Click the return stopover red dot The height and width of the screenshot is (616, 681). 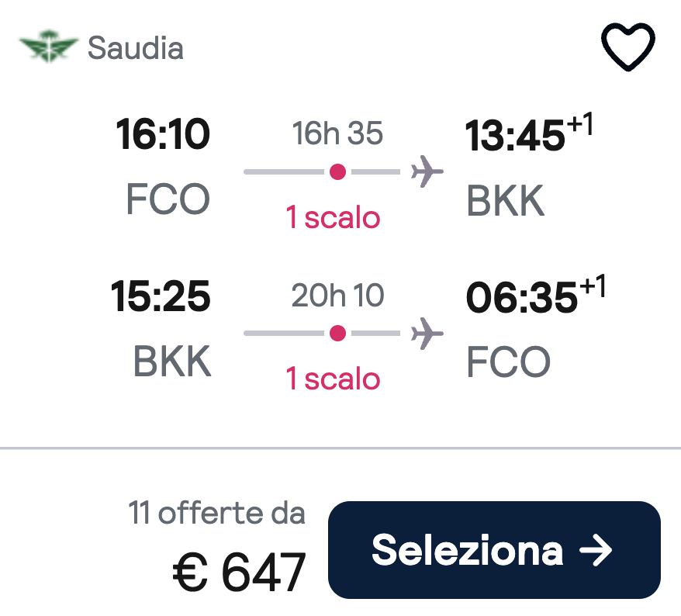pos(337,333)
